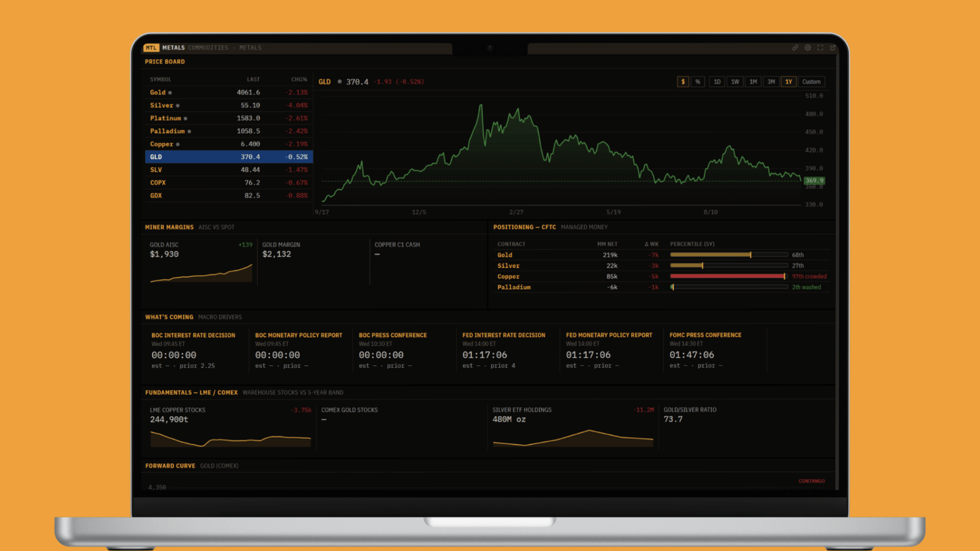Open settings via the gear icon
Screen dimensions: 980x551
[807, 47]
